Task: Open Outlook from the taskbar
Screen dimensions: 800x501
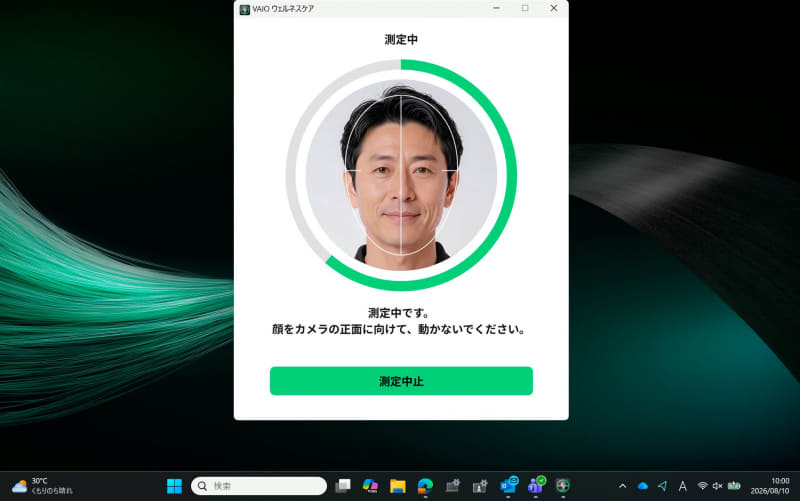Action: pyautogui.click(x=508, y=486)
